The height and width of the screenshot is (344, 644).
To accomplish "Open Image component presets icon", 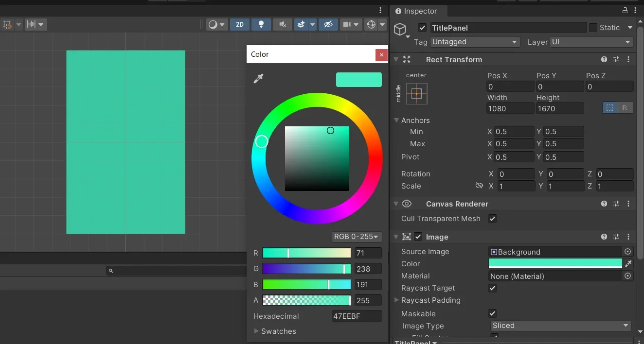I will (x=616, y=237).
